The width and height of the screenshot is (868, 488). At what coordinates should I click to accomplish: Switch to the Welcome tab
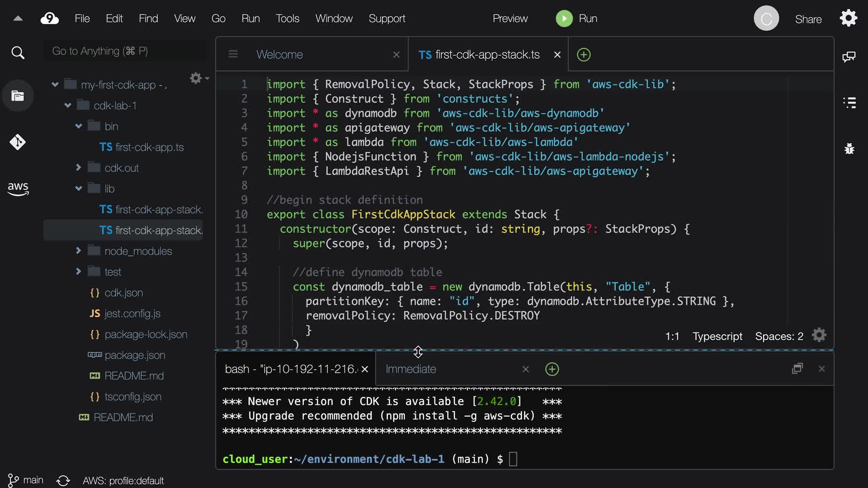pos(279,55)
